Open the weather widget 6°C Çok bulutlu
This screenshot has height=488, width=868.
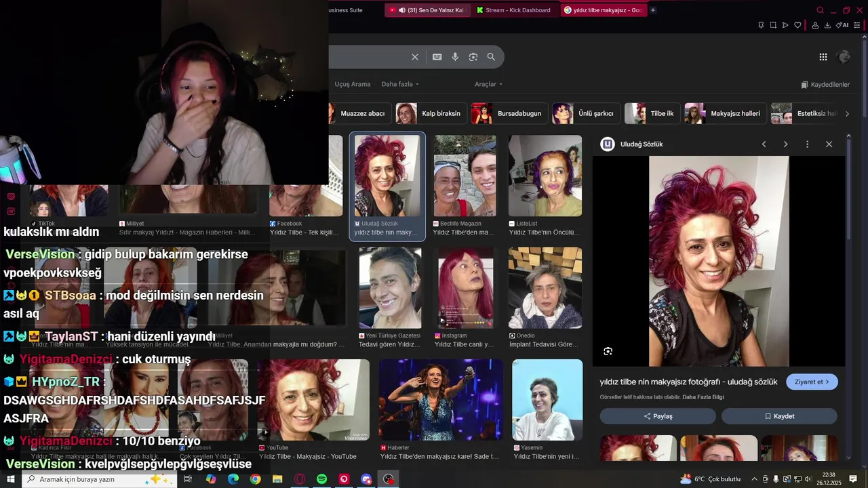710,479
